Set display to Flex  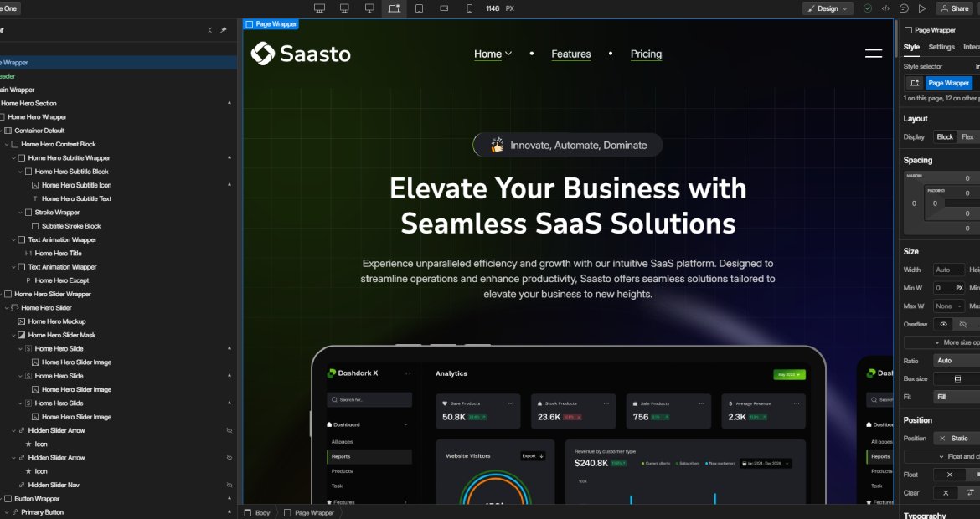tap(967, 136)
